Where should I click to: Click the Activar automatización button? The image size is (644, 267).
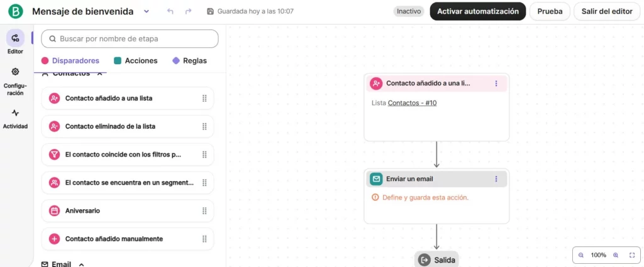click(477, 11)
